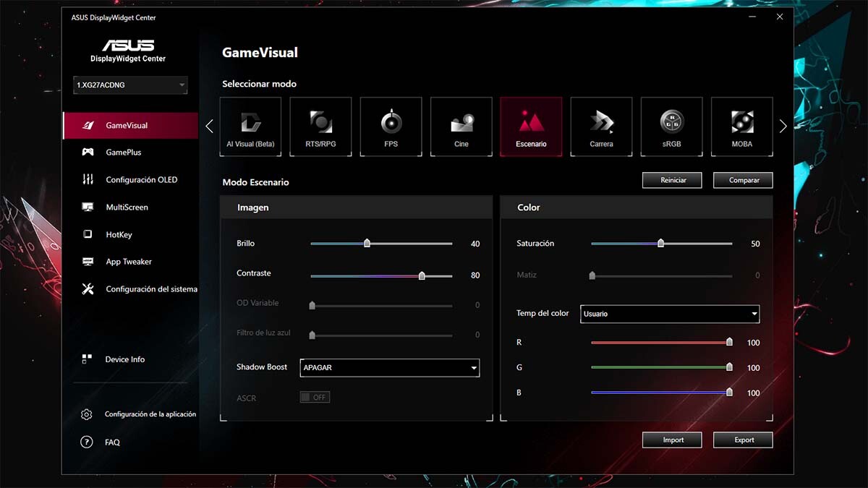Click the application settings gear icon

coord(87,414)
